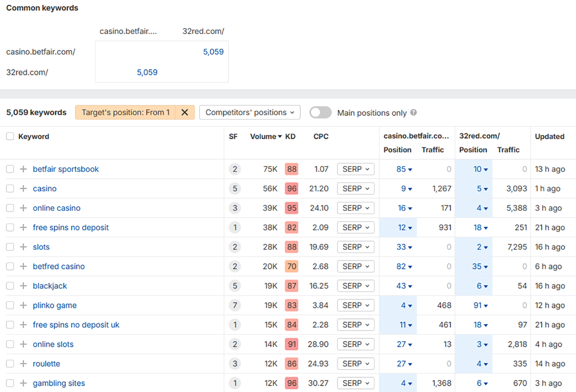Open the betfair position dropdown for 'casino'

point(407,189)
